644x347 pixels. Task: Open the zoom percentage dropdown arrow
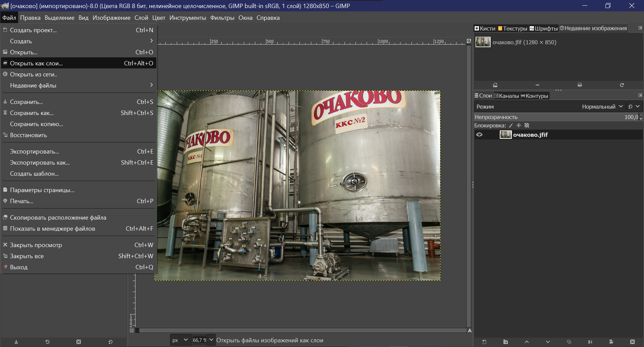pos(211,340)
